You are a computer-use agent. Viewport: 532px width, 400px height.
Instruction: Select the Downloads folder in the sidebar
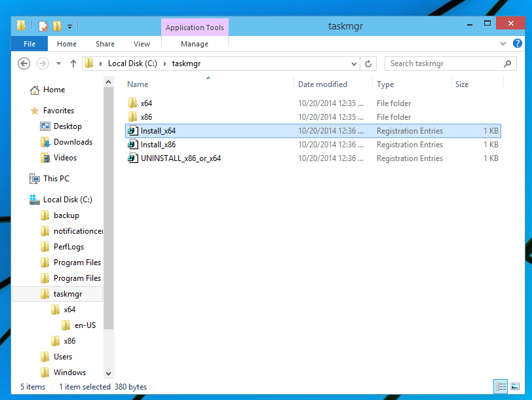pos(72,142)
